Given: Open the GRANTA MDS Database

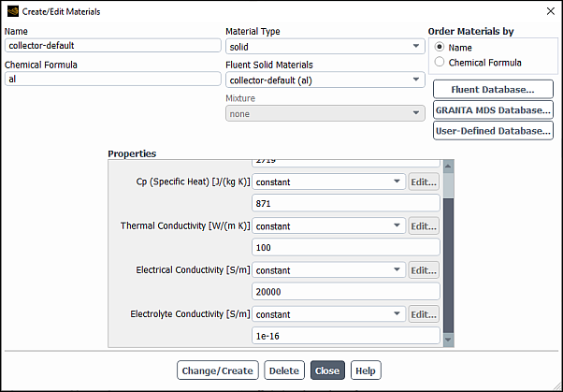Looking at the screenshot, I should [x=493, y=110].
